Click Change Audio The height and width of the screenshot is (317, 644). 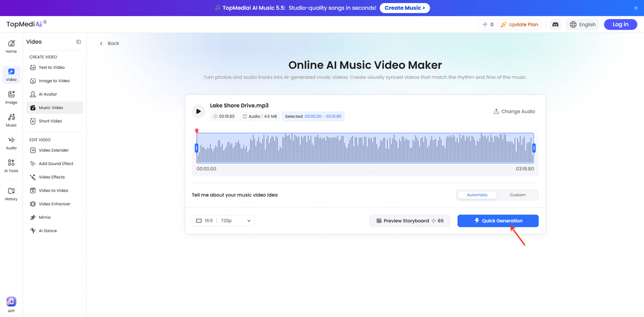pyautogui.click(x=514, y=111)
